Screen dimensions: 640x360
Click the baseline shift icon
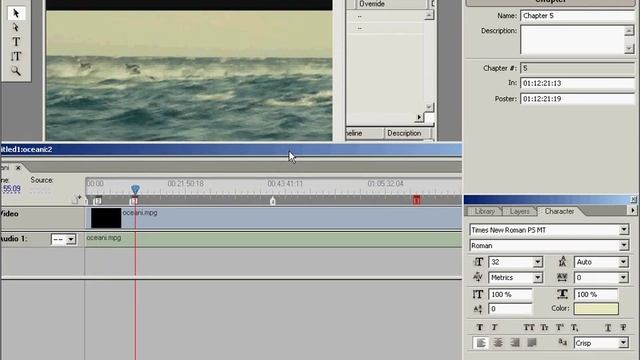pyautogui.click(x=478, y=309)
